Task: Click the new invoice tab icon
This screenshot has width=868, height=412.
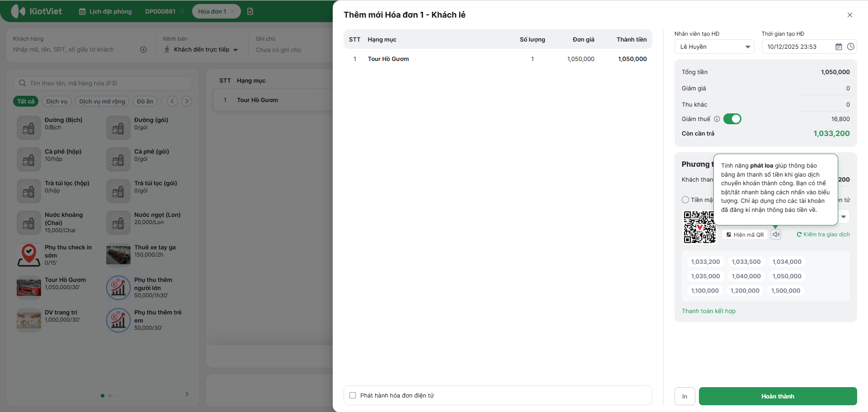Action: [x=250, y=11]
